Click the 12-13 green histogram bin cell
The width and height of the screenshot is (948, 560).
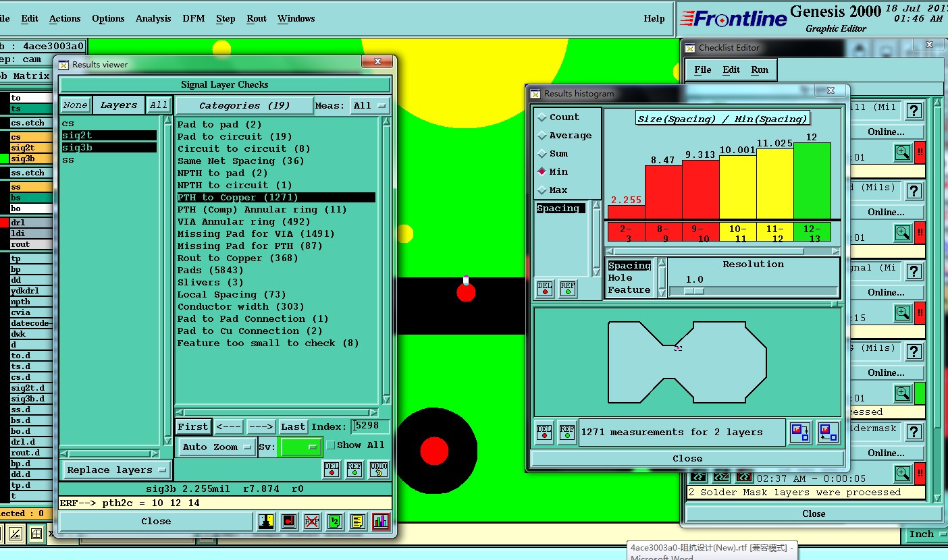pos(812,232)
